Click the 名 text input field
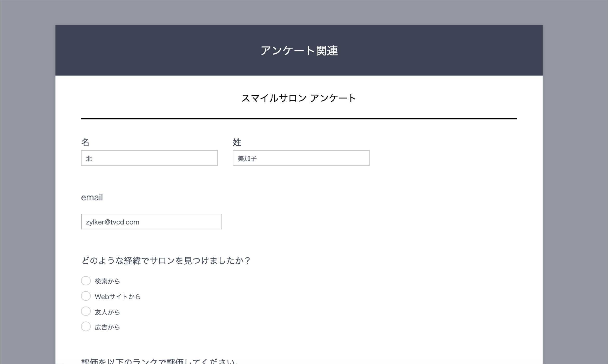This screenshot has height=364, width=608. point(149,158)
